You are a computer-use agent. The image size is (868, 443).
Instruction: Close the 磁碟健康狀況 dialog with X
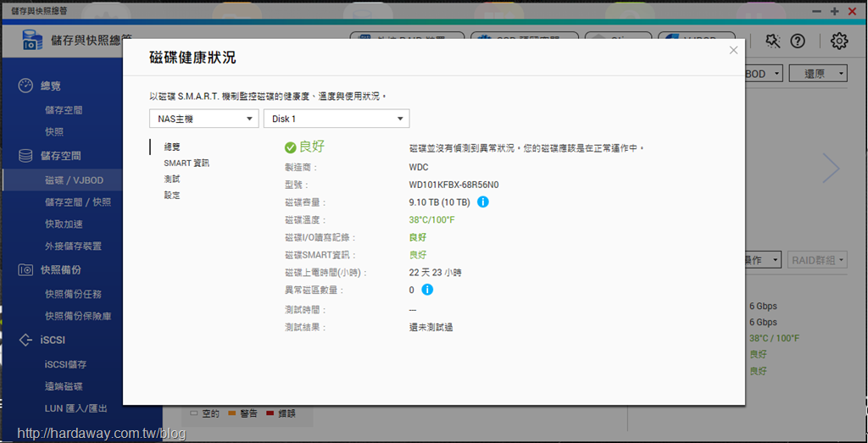(733, 50)
